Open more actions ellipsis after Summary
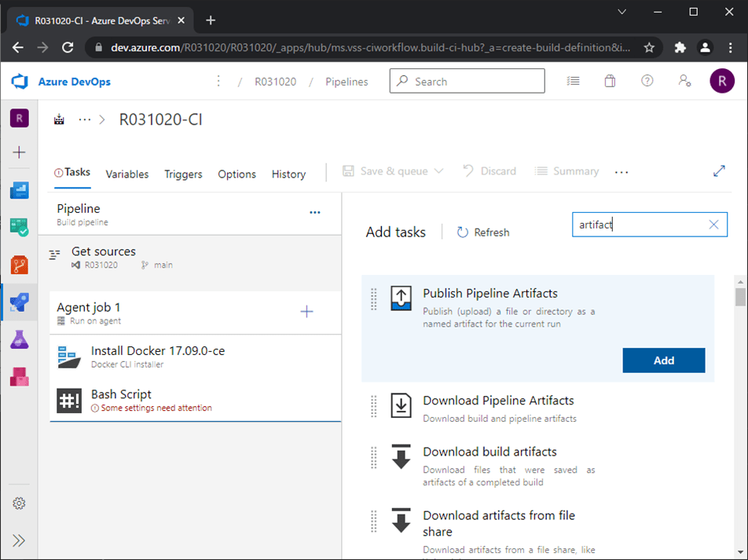748x560 pixels. point(621,172)
